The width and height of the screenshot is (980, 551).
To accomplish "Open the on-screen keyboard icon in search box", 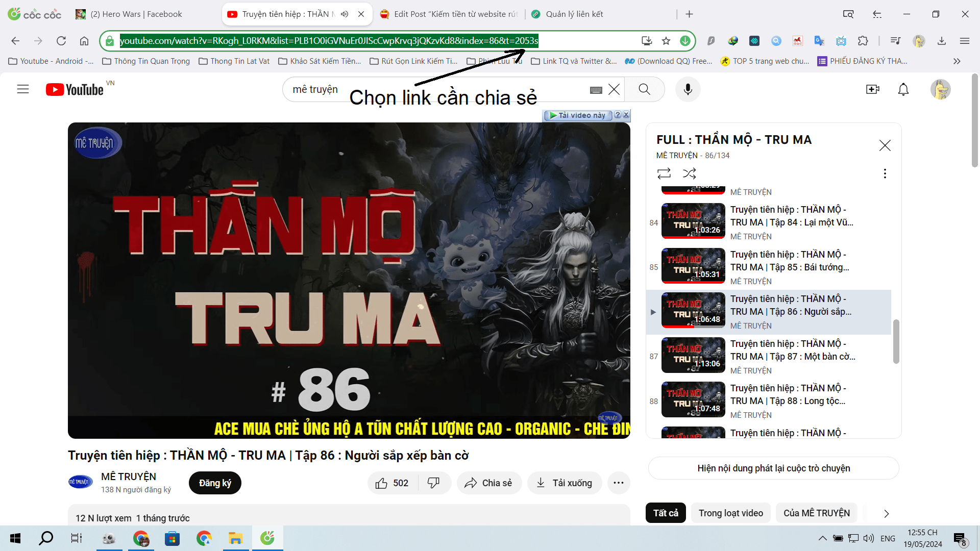I will tap(596, 90).
